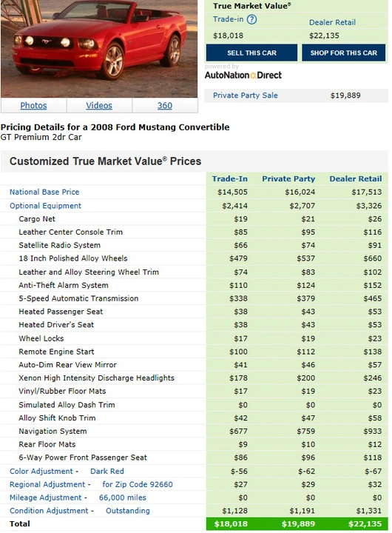Open the Private Party Sale link

point(246,95)
